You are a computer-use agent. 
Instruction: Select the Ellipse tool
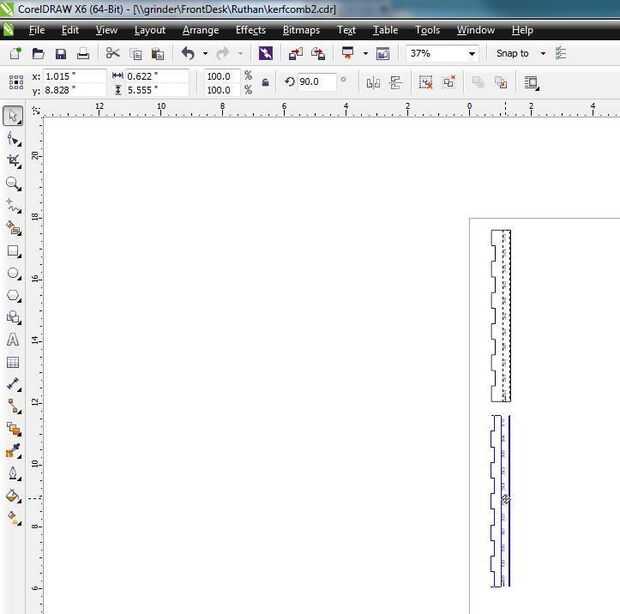click(x=13, y=273)
